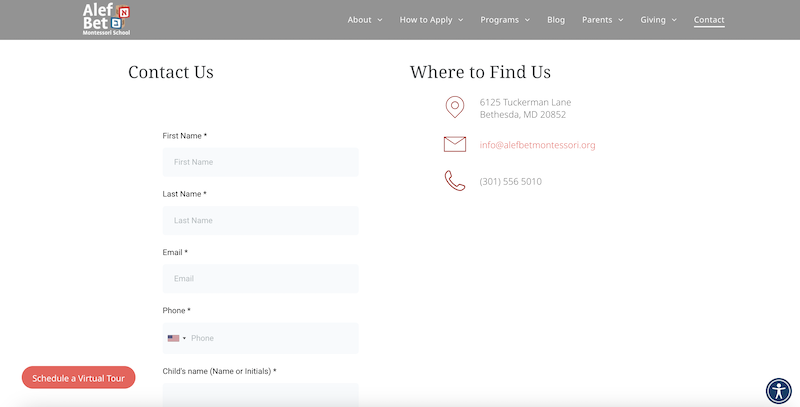The height and width of the screenshot is (407, 800).
Task: Open the Giving navigation dropdown
Action: [x=658, y=20]
